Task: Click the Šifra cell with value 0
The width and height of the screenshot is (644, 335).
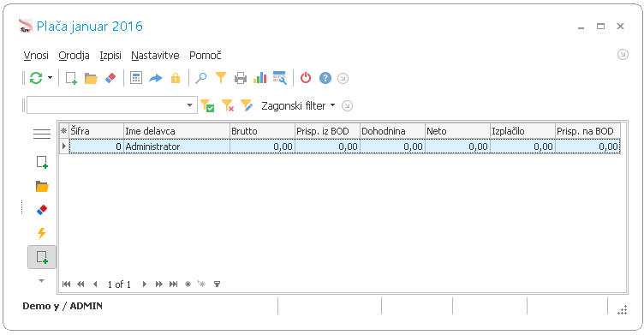Action: [96, 147]
